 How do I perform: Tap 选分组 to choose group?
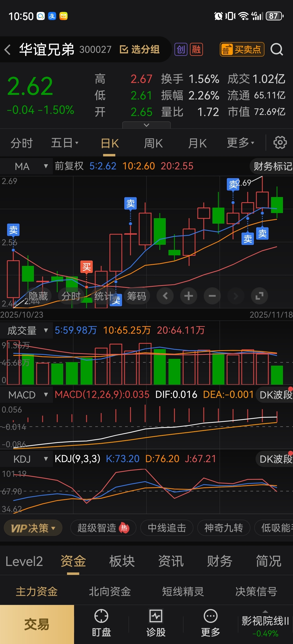tap(140, 49)
